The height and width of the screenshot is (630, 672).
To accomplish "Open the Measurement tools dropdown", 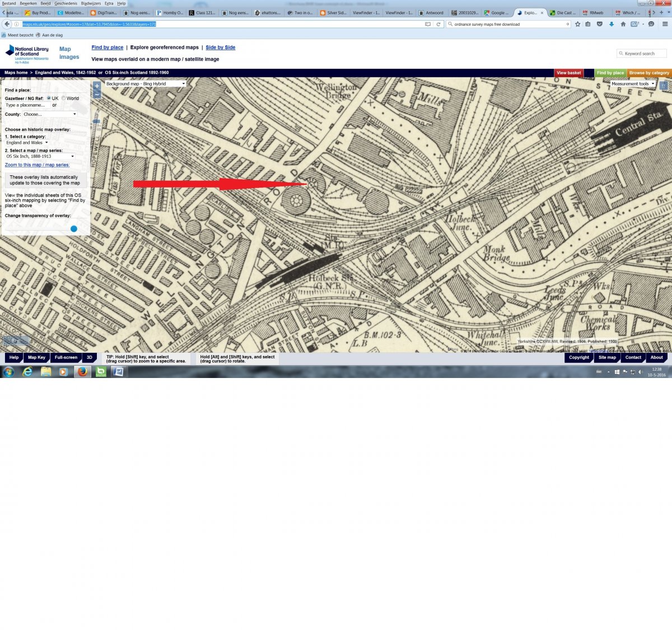I will click(633, 84).
